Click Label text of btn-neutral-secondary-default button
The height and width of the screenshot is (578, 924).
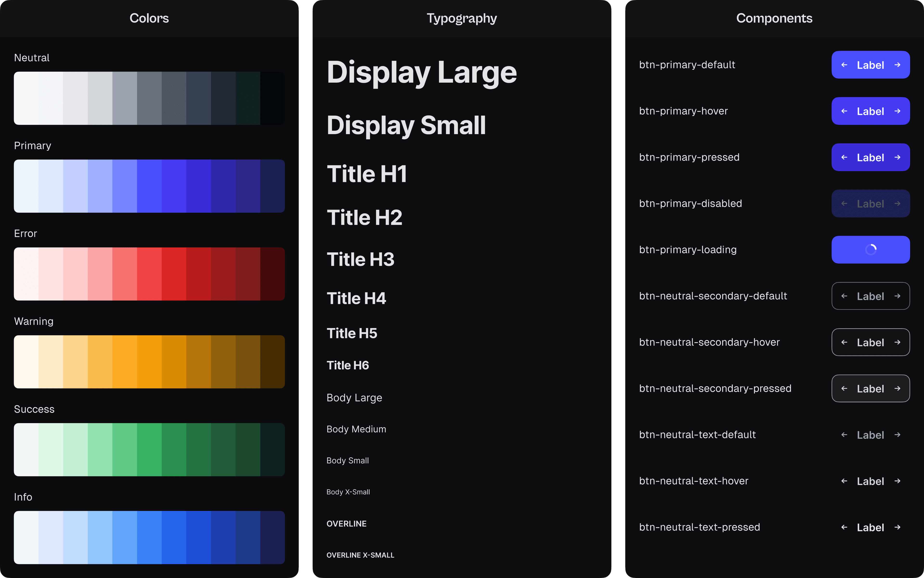click(871, 296)
